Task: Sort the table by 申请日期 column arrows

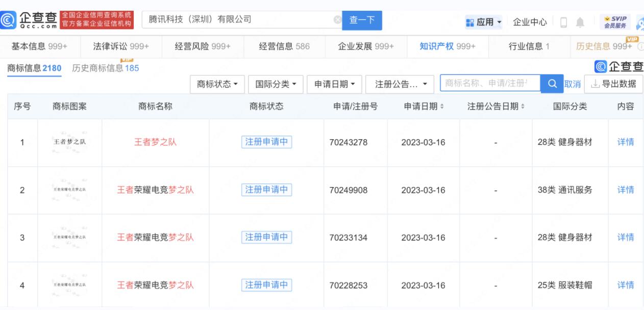Action: click(x=441, y=107)
